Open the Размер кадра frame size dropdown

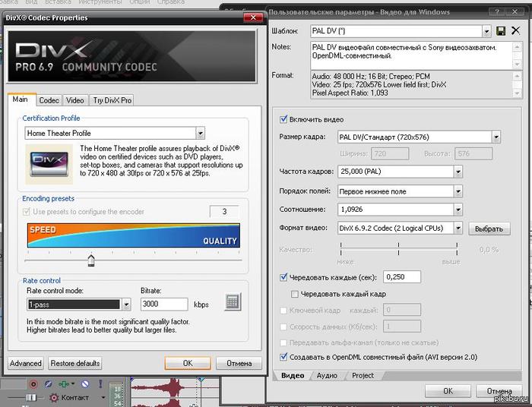click(x=496, y=137)
